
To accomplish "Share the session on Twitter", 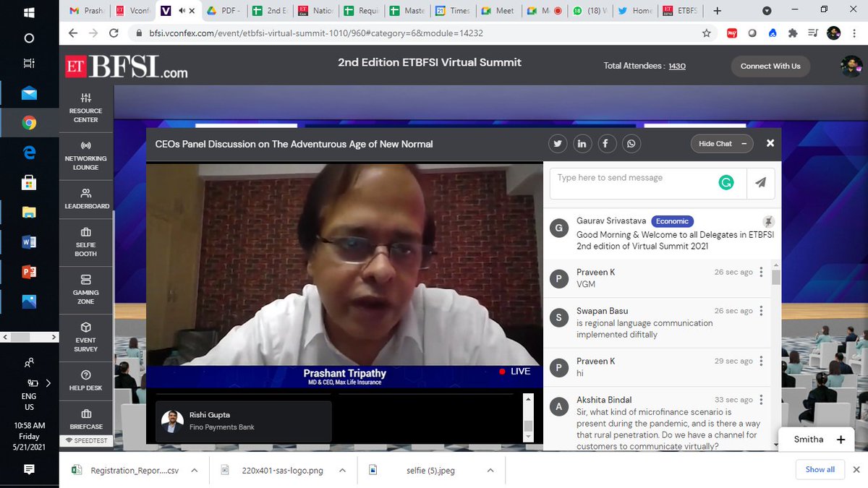I will (558, 144).
